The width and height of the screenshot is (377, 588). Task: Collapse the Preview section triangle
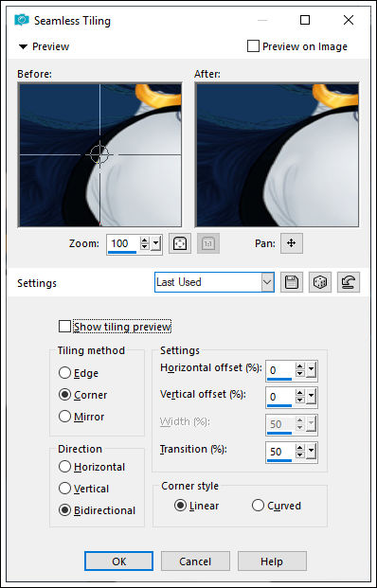pyautogui.click(x=24, y=47)
